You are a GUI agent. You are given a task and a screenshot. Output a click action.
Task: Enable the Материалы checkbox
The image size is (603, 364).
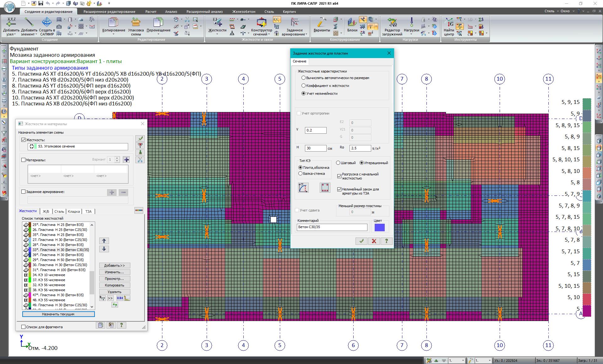[24, 160]
